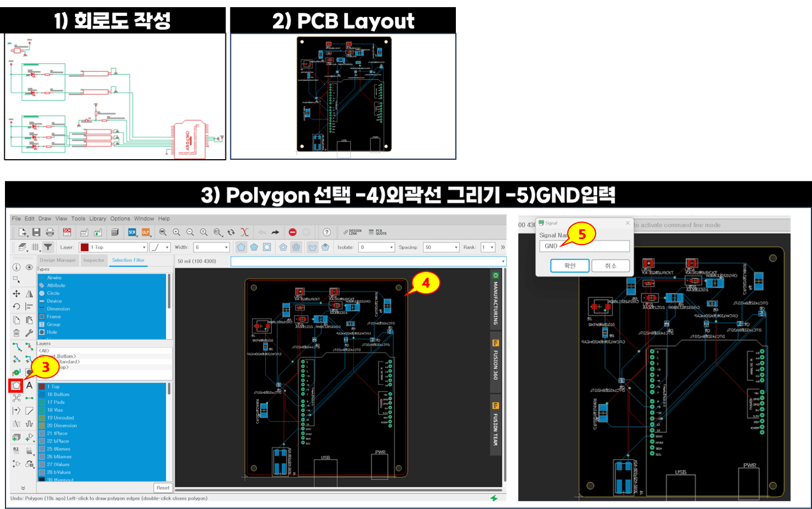Select the Polygon tool in left toolbar
Screen dimensions: 812x509
(x=16, y=386)
